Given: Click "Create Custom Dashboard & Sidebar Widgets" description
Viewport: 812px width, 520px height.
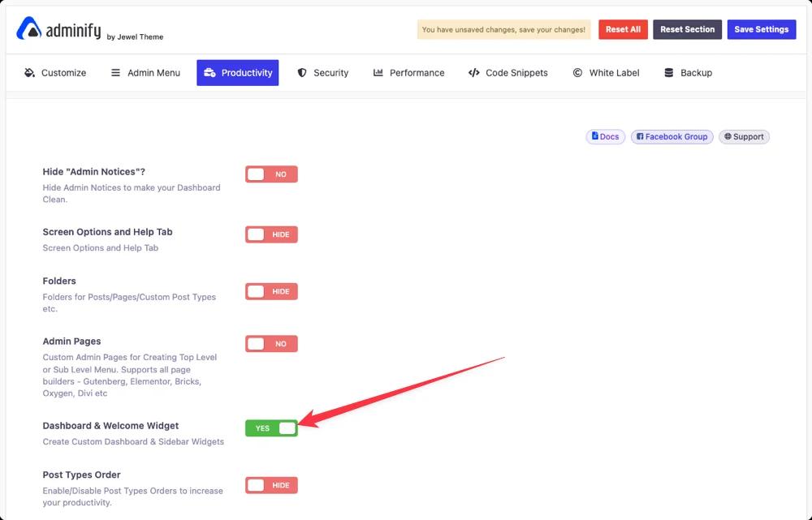Looking at the screenshot, I should click(133, 441).
